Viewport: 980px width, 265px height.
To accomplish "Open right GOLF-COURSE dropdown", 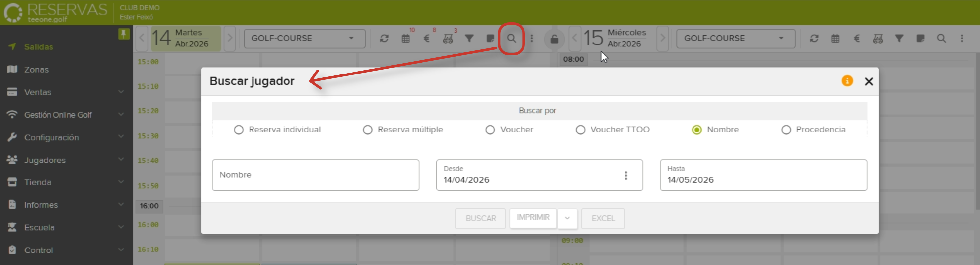I will (736, 38).
